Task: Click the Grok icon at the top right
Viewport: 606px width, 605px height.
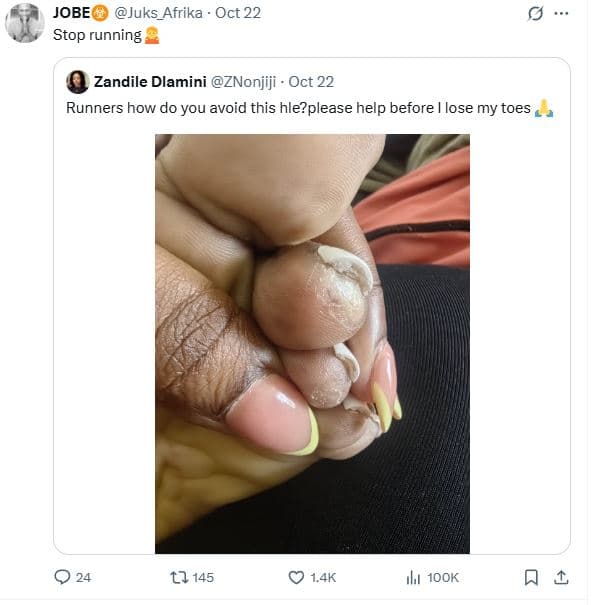Action: click(535, 13)
